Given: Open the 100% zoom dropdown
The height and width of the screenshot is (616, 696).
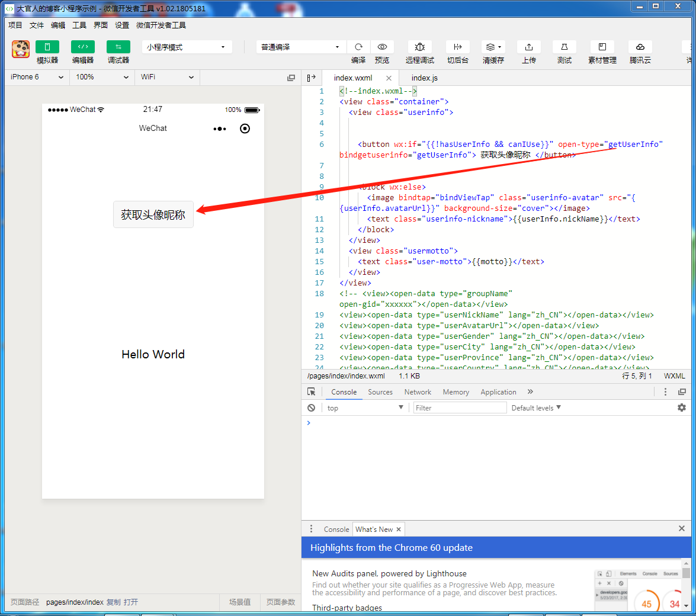Looking at the screenshot, I should pyautogui.click(x=102, y=77).
